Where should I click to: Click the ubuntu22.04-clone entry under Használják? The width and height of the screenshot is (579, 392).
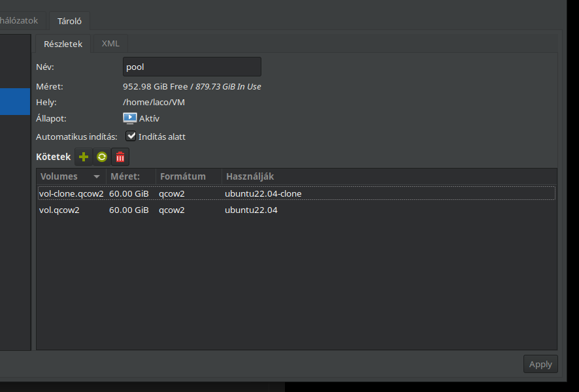[x=263, y=193]
